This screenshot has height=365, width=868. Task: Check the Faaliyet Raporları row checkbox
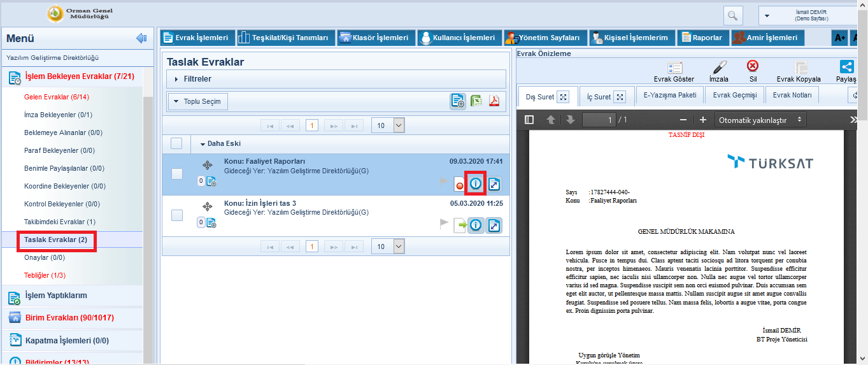[177, 174]
